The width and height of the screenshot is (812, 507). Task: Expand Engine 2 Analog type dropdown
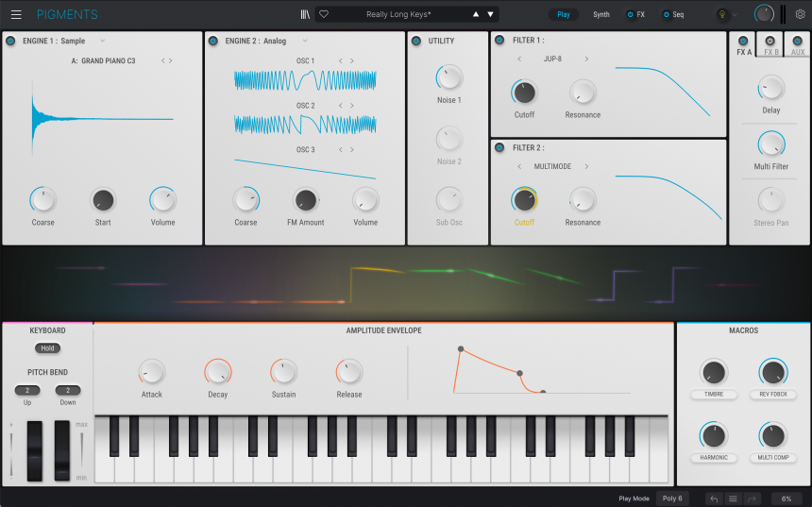point(305,41)
